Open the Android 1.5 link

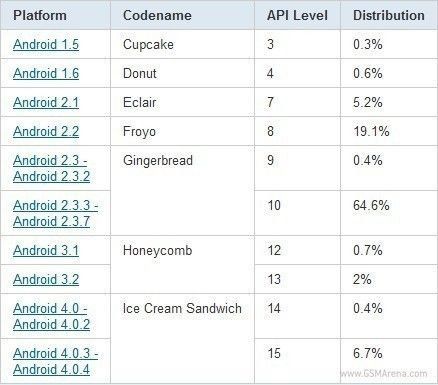click(46, 45)
